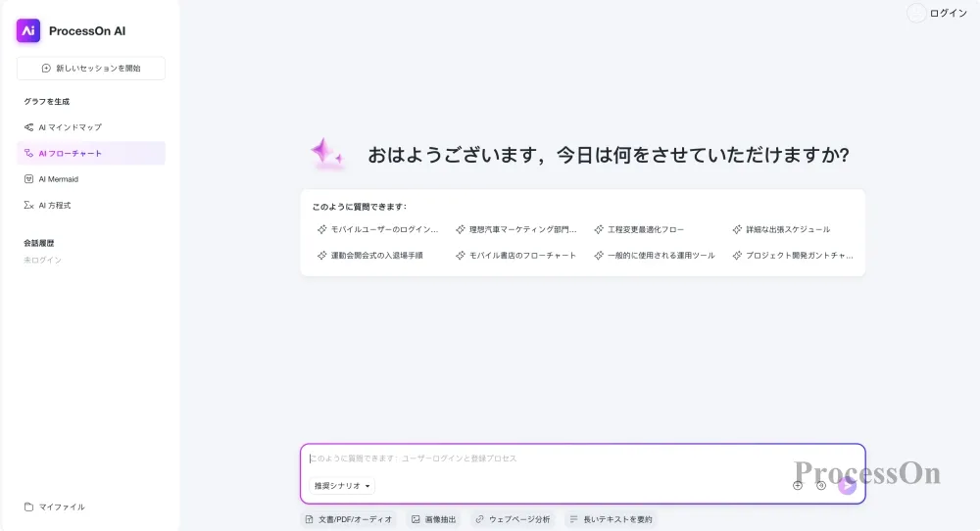Open AI Mermaid in sidebar

[91, 179]
